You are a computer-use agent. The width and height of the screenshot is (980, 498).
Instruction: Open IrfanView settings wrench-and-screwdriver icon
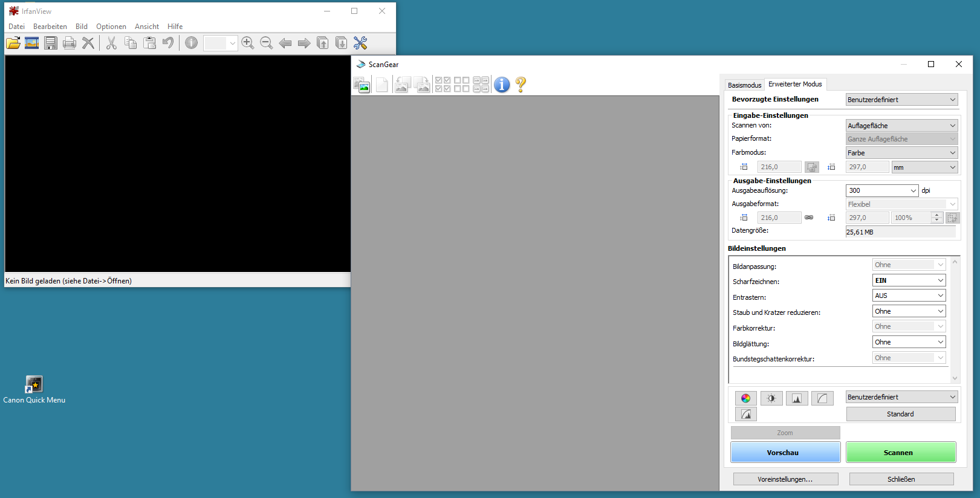(360, 43)
